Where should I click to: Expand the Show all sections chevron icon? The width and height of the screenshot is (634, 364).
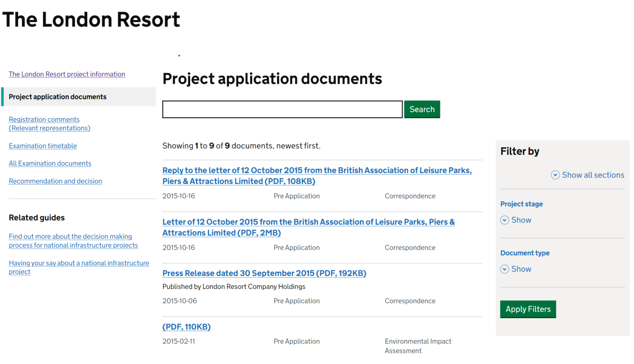click(555, 175)
